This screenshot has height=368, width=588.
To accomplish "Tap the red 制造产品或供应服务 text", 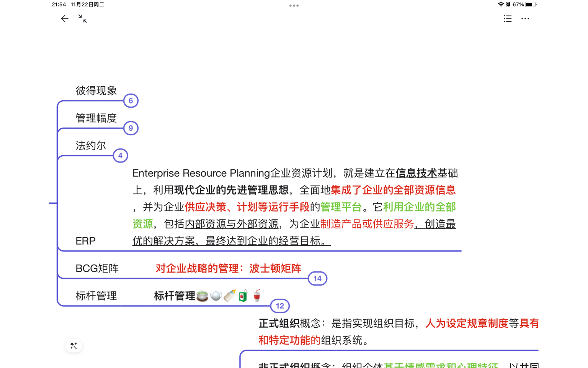I will pos(367,224).
